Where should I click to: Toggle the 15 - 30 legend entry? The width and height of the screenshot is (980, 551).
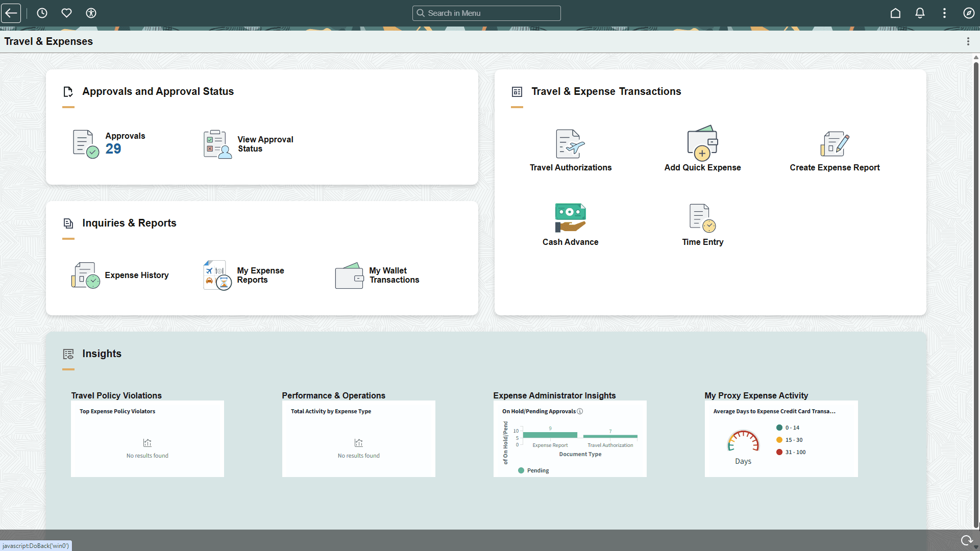[x=790, y=439]
